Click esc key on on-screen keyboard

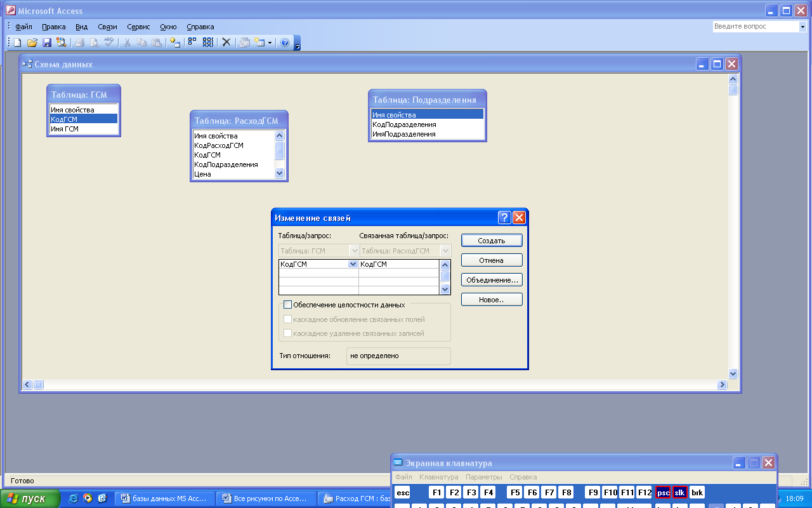[x=403, y=493]
